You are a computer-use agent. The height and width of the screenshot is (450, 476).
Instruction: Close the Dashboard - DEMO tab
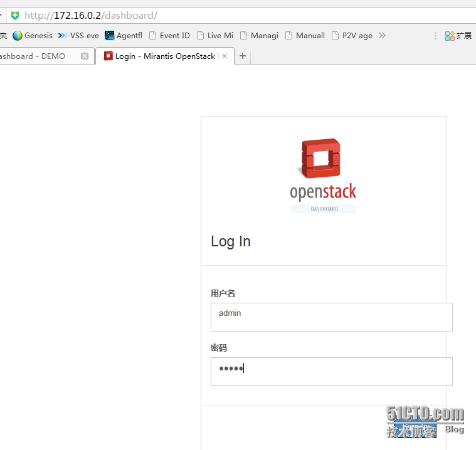(x=85, y=56)
